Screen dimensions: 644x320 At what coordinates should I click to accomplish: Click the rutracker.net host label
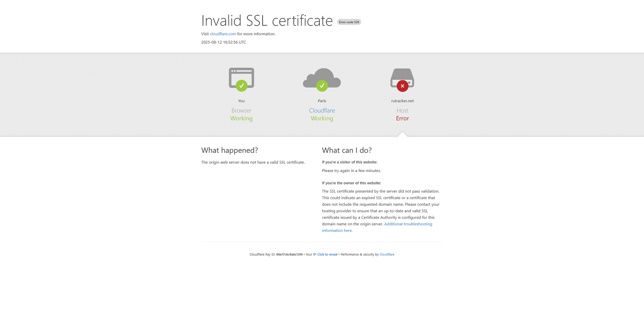pos(402,101)
